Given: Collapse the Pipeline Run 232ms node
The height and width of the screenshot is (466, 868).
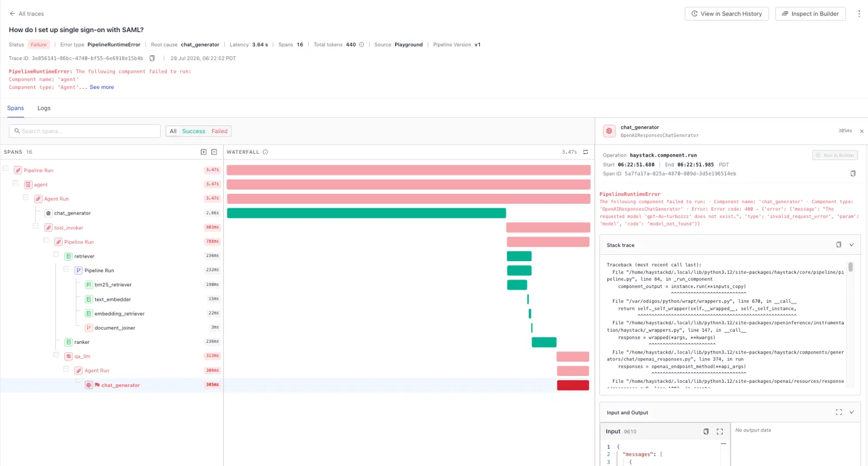Looking at the screenshot, I should [x=67, y=268].
